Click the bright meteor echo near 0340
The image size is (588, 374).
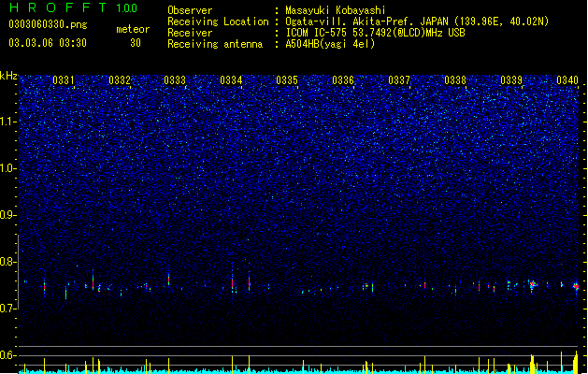[x=577, y=287]
